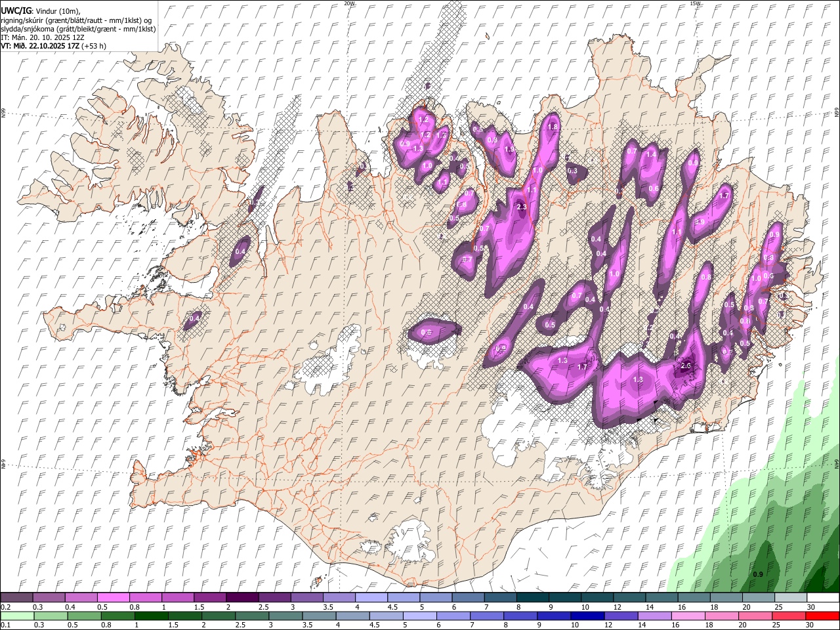Pick lower-scale green swatch starting at 0.3
Viewport: 840px width, 630px height.
point(51,616)
